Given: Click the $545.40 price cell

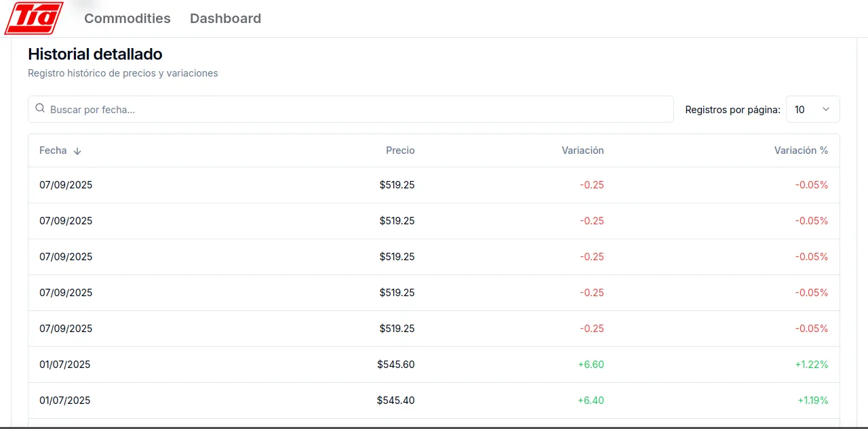Looking at the screenshot, I should click(396, 400).
